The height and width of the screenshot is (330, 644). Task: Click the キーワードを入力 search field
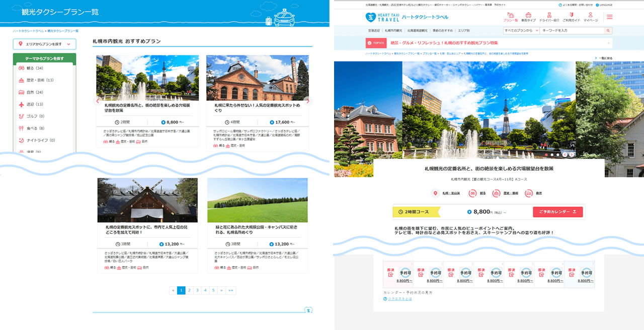point(573,31)
